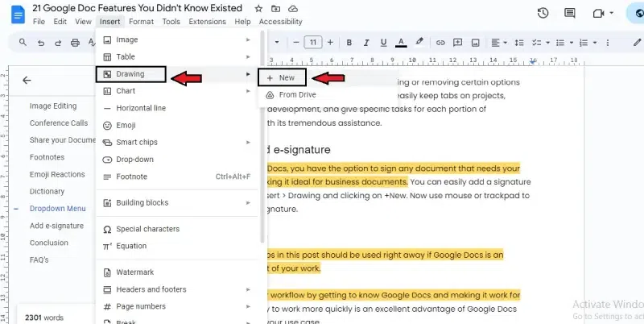The image size is (644, 324).
Task: Insert a Horizontal line
Action: click(177, 108)
